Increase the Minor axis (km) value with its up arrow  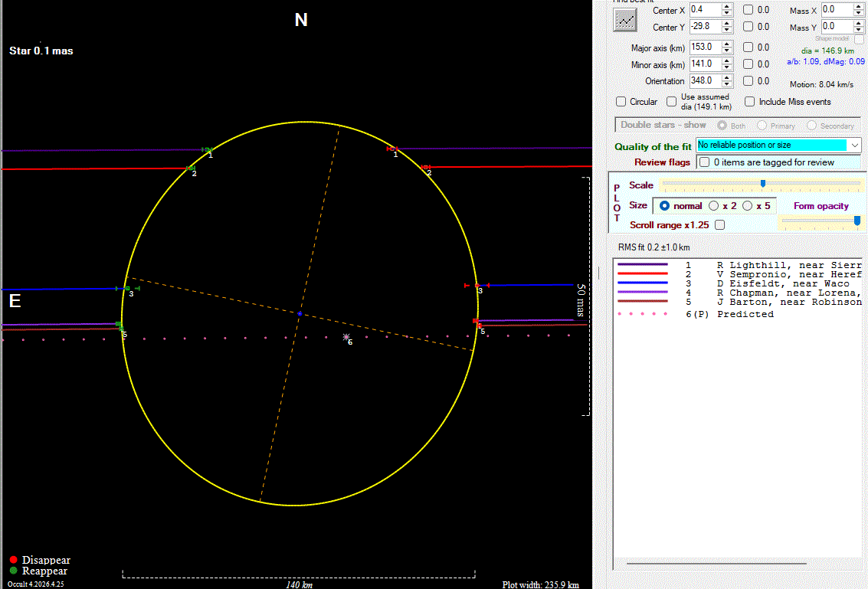[727, 61]
